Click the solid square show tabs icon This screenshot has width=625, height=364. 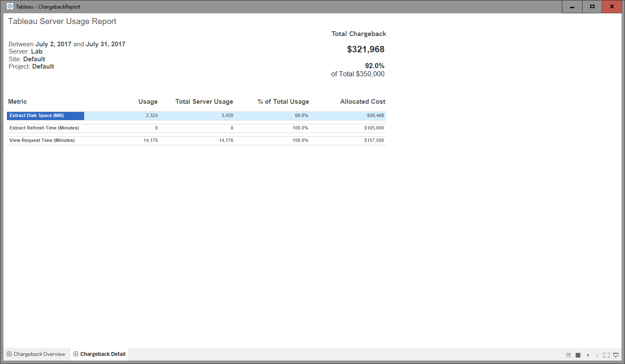click(578, 355)
